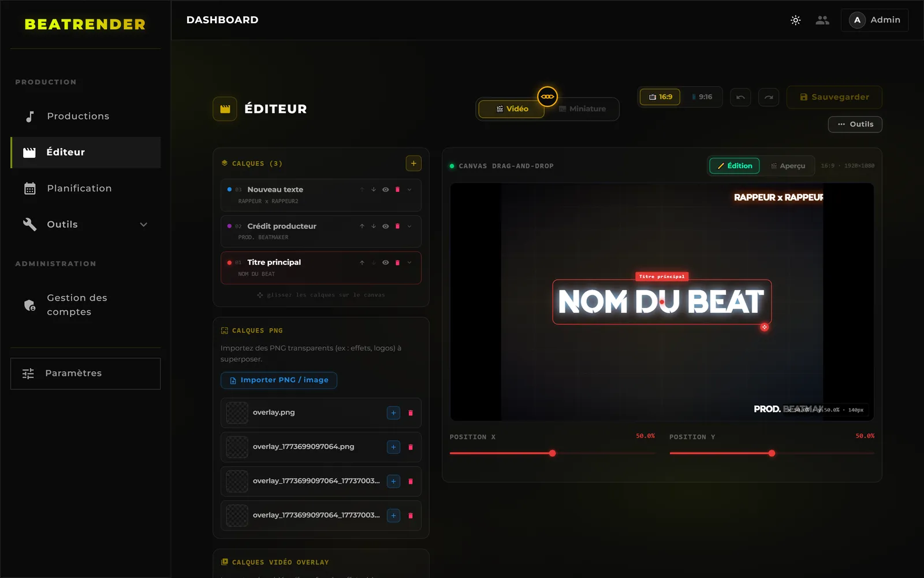The width and height of the screenshot is (924, 578).
Task: Add overlay.png to the canvas
Action: pos(393,413)
